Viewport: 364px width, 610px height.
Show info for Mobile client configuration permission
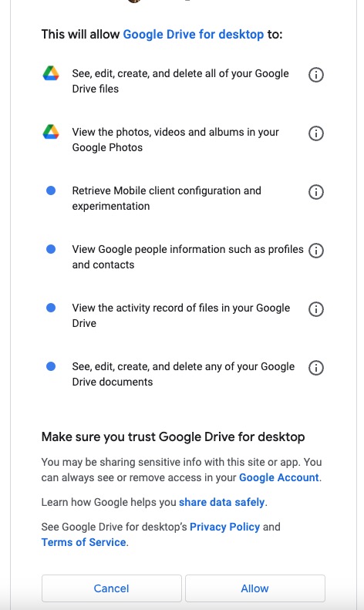pyautogui.click(x=315, y=192)
